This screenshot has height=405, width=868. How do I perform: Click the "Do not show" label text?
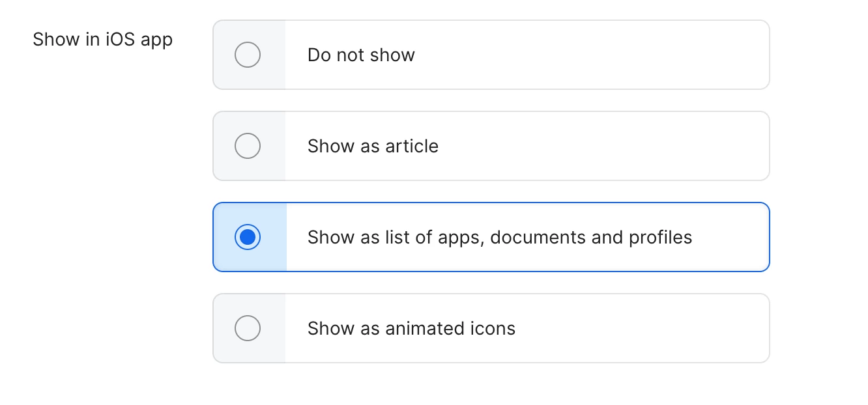coord(361,55)
